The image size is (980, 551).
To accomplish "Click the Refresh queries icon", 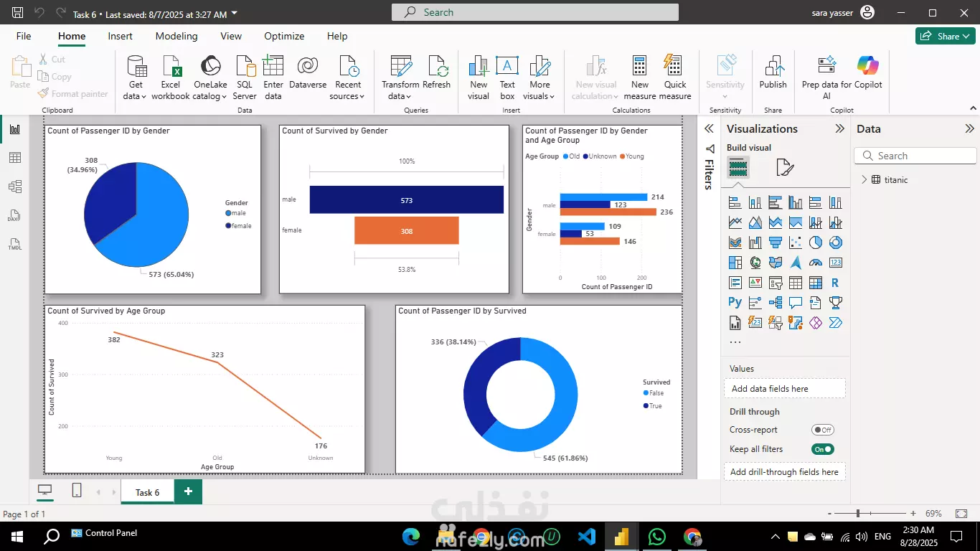I will 437,67.
